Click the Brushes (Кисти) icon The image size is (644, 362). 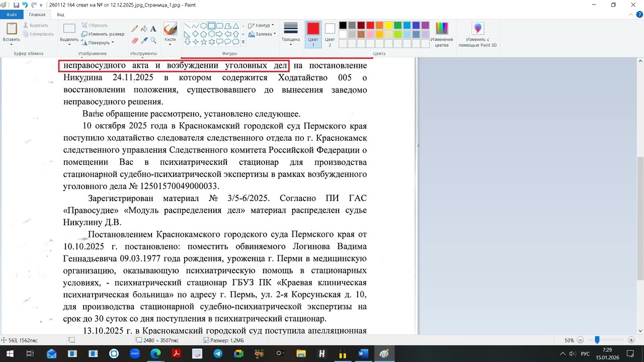tap(170, 29)
